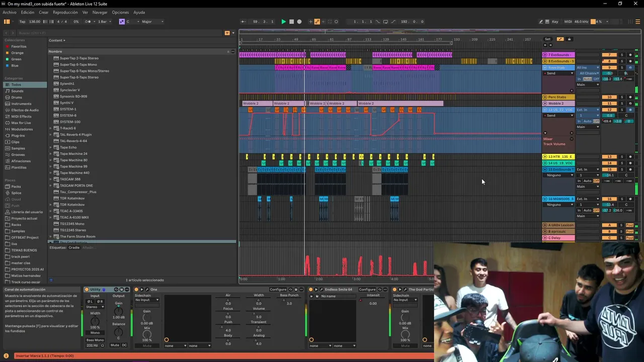Click the Arrangement Record button
Image resolution: width=644 pixels, height=362 pixels.
(299, 22)
